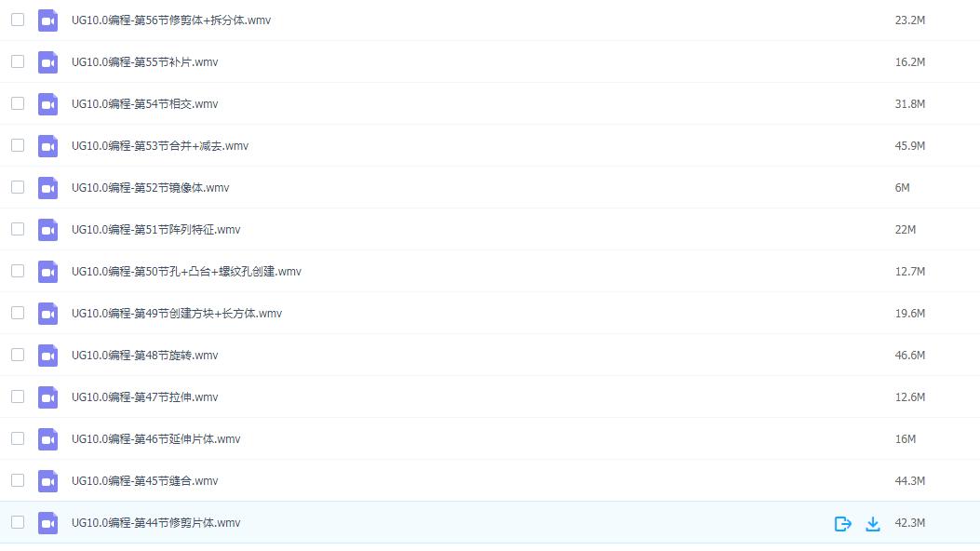Check the box for 第50节孔+凸台+螺纹孔创建.wmv
This screenshot has width=980, height=551.
(x=18, y=271)
